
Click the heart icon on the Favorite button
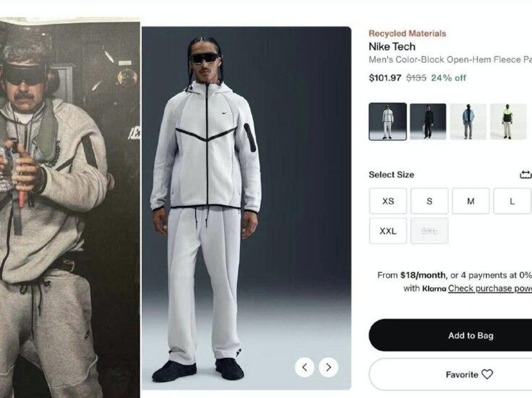[487, 374]
